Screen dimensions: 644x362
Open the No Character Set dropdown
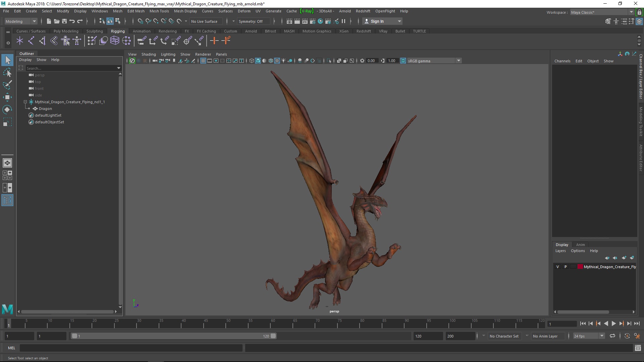pos(504,336)
